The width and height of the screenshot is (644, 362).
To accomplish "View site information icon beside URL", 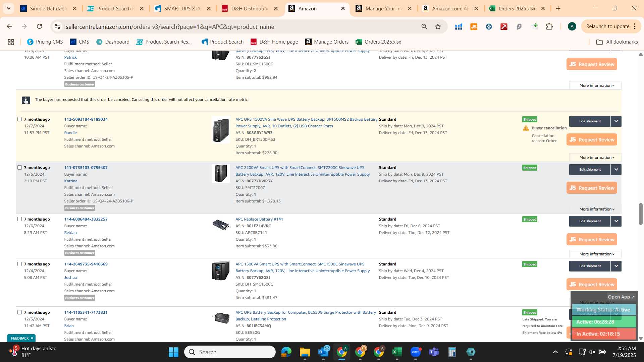I will click(57, 26).
